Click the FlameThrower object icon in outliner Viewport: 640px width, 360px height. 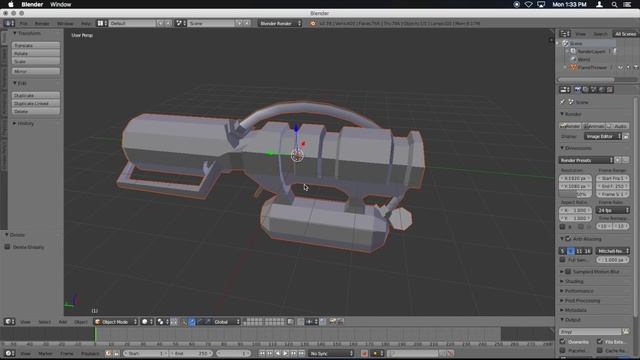pyautogui.click(x=573, y=67)
